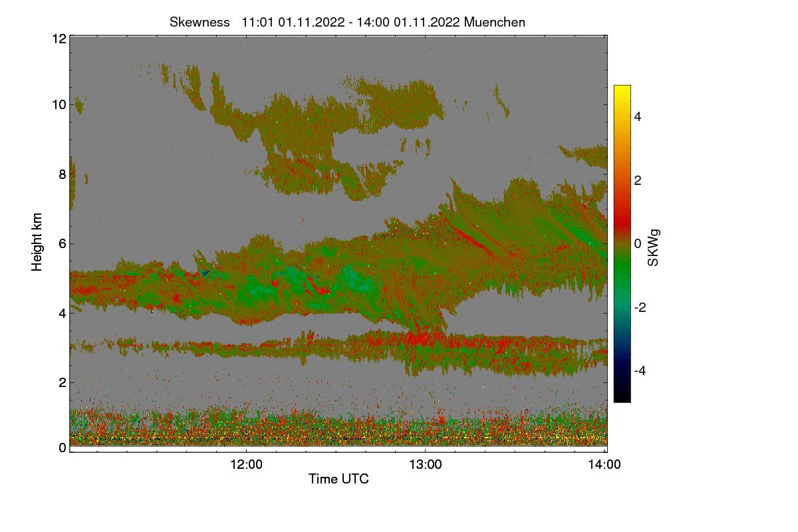Click the black bottom of the colorbar
The width and height of the screenshot is (798, 532).
(622, 396)
